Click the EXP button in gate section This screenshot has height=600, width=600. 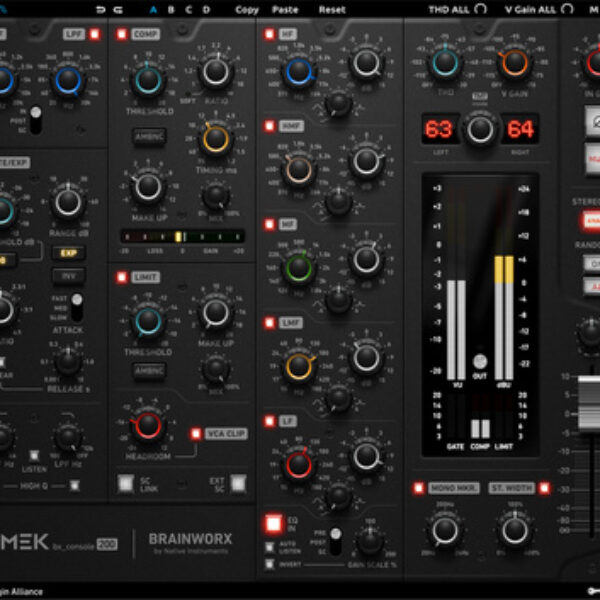(68, 253)
